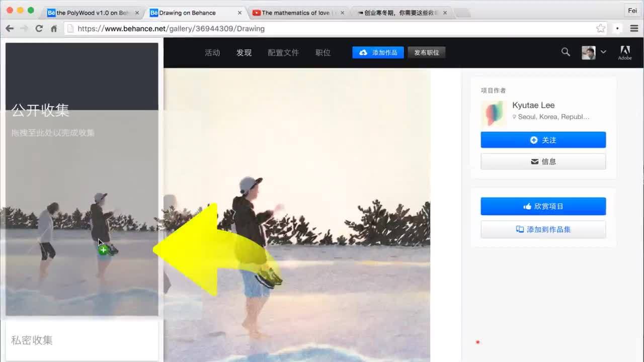Image resolution: width=644 pixels, height=362 pixels.
Task: Click the Kyutae Lee author link
Action: click(x=533, y=105)
